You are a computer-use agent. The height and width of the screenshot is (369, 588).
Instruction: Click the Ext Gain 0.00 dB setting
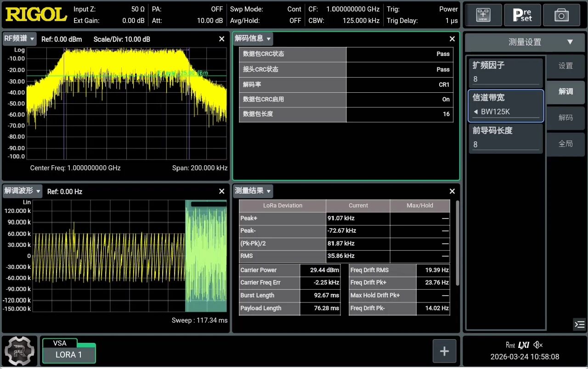(109, 21)
